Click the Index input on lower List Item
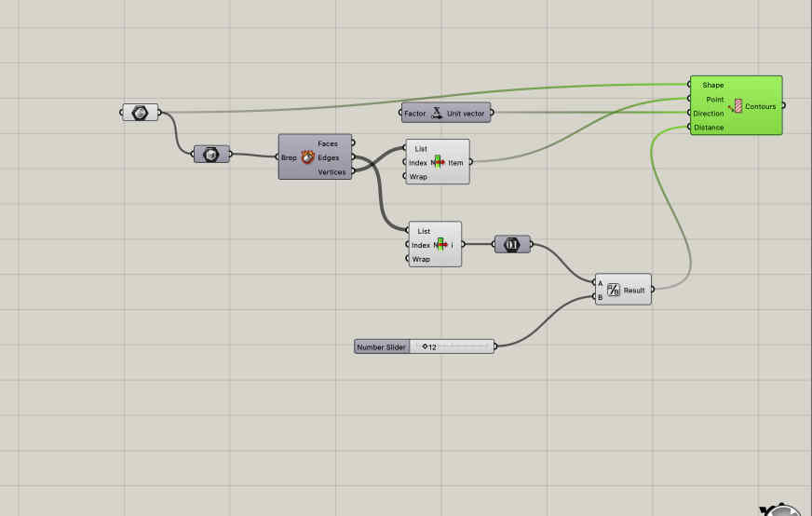This screenshot has width=812, height=516. pos(421,245)
